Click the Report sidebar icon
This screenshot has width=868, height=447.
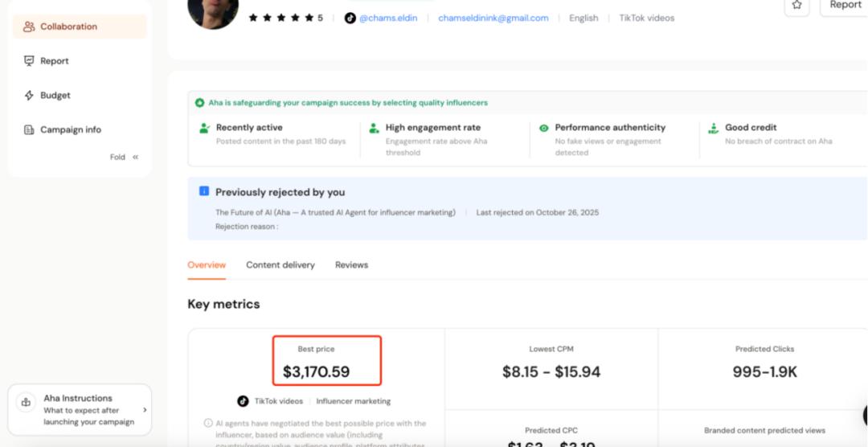tap(29, 61)
